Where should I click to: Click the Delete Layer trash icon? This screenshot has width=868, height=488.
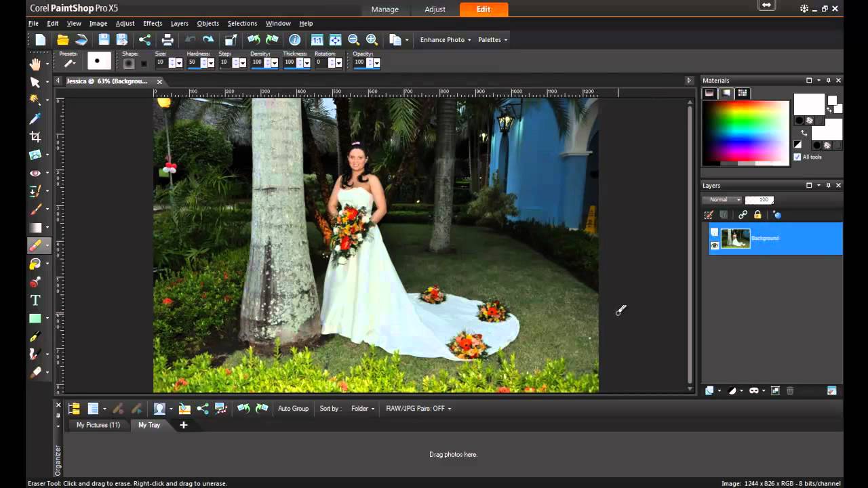pos(790,390)
